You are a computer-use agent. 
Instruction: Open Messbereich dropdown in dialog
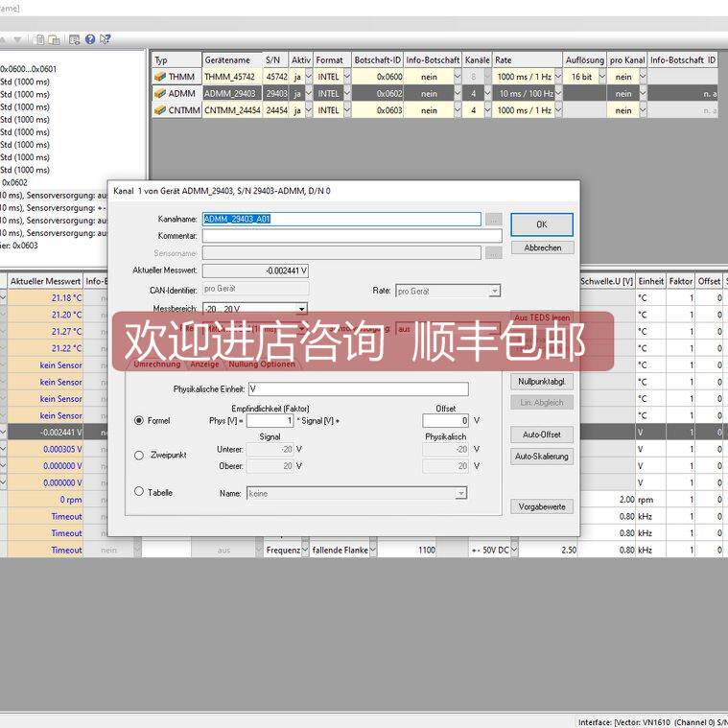point(302,309)
